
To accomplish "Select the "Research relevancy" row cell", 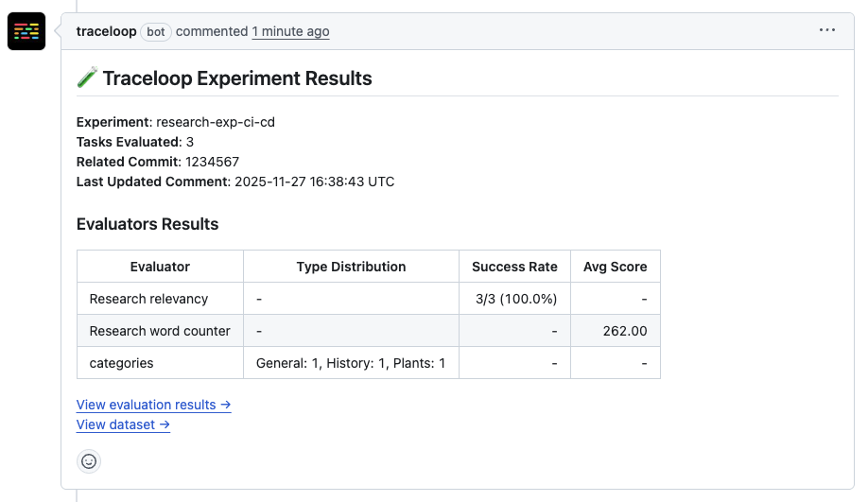I will pos(148,299).
